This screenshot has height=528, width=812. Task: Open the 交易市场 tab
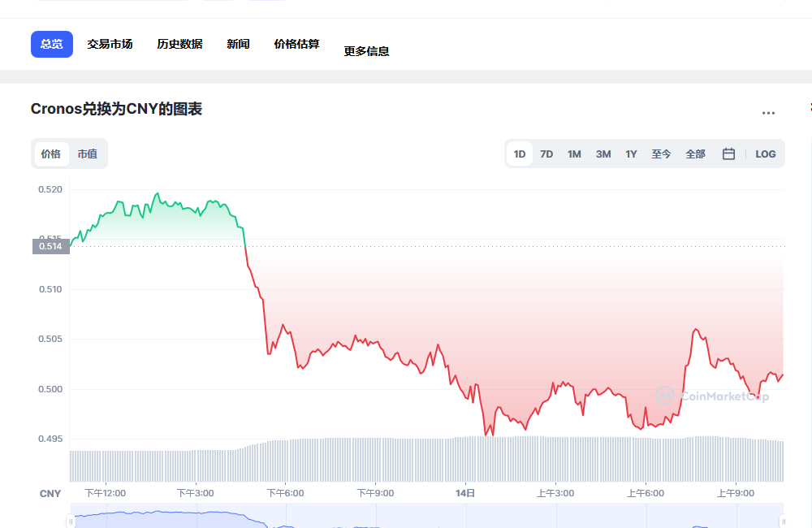tap(110, 44)
